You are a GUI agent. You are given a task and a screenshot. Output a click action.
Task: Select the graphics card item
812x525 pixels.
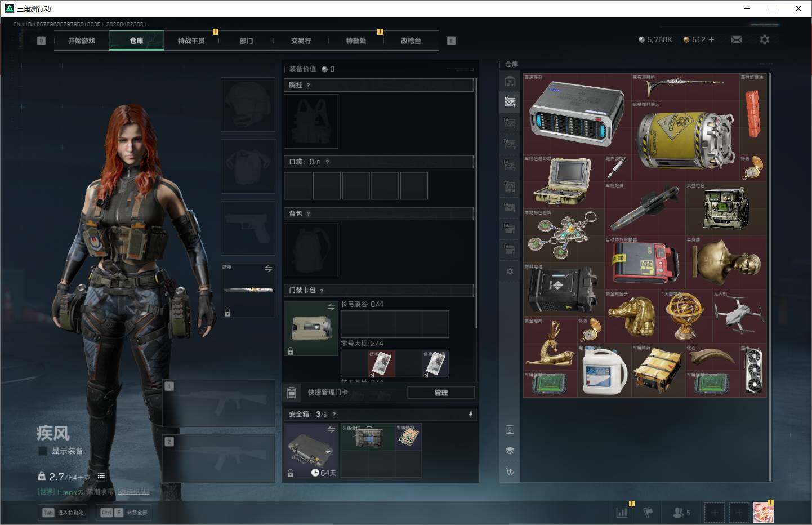point(752,371)
